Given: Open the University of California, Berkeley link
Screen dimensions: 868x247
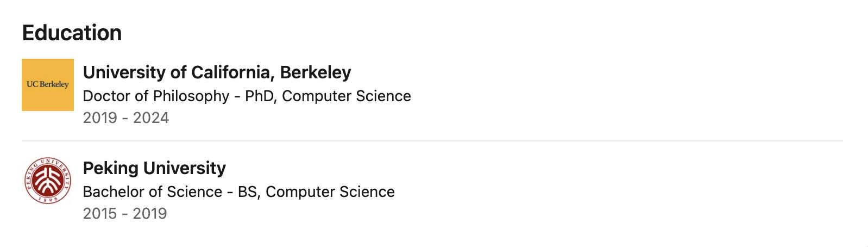Looking at the screenshot, I should click(217, 72).
